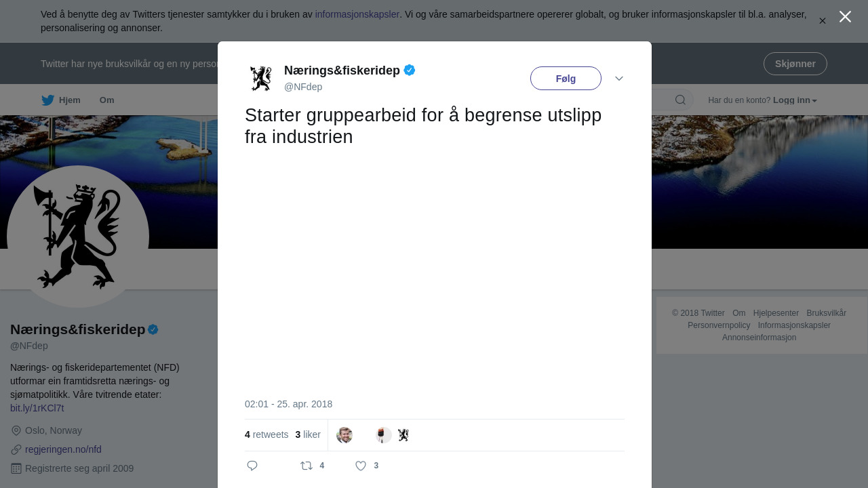View the 4 retweets list
This screenshot has width=868, height=488.
click(x=267, y=434)
